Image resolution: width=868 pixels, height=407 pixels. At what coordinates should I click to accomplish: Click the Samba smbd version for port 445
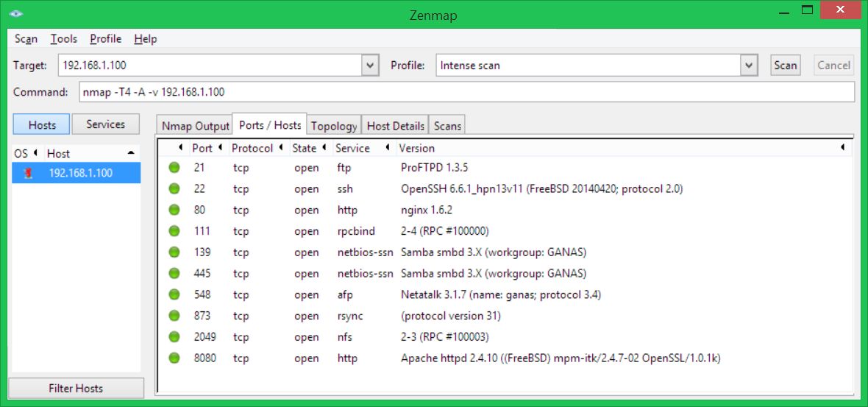tap(494, 274)
